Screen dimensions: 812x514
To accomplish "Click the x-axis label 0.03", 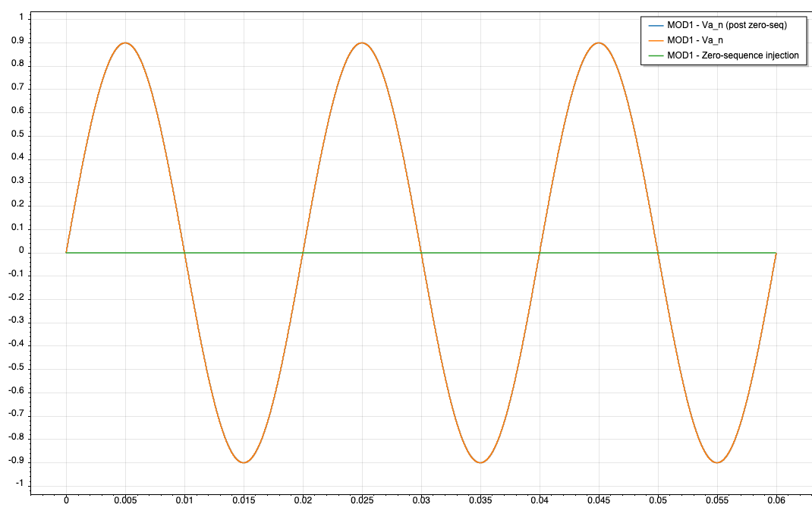I will [x=421, y=501].
